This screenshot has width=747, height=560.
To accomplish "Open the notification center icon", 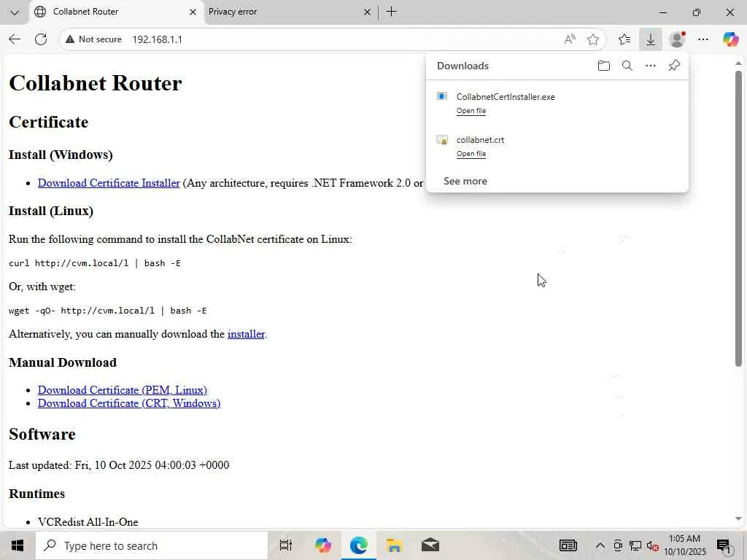I will coord(724,545).
